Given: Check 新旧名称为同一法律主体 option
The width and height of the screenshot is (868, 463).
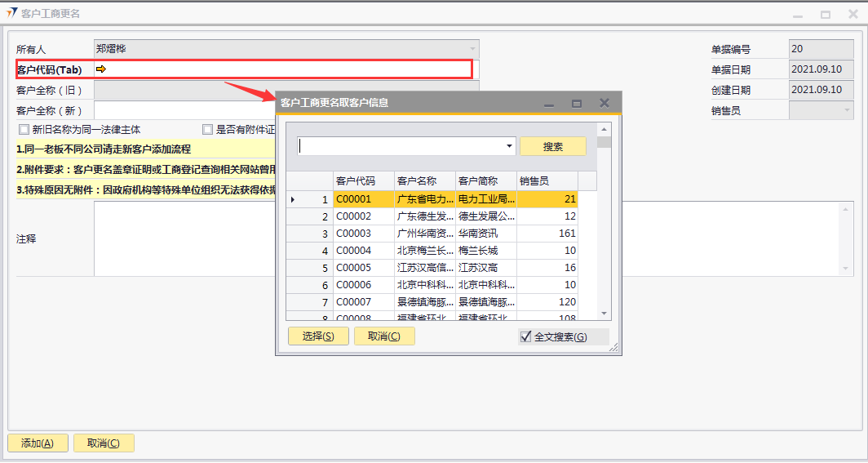Looking at the screenshot, I should [x=24, y=130].
